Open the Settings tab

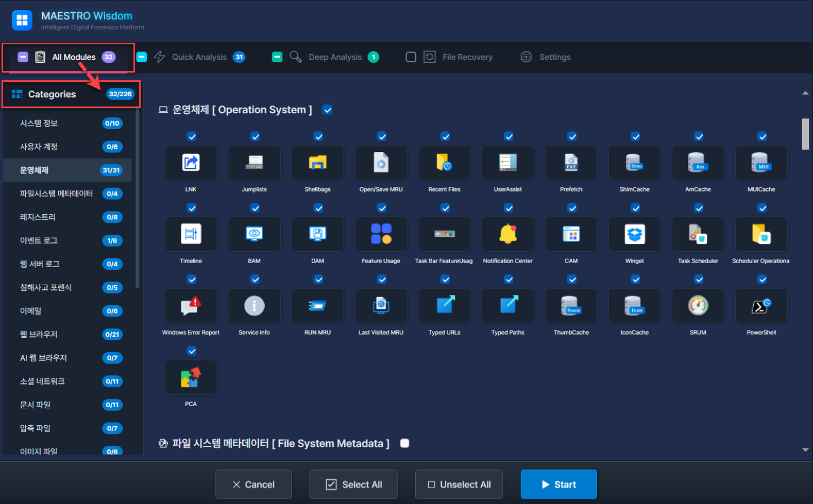546,57
